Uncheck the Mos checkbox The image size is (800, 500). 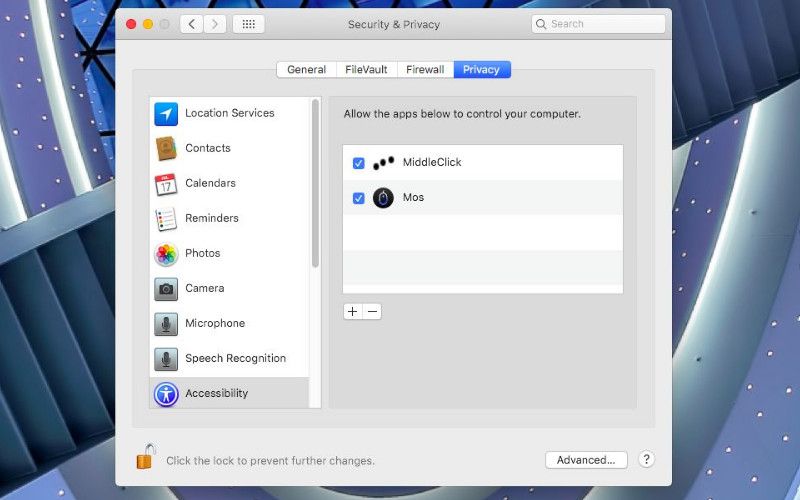[x=359, y=198]
